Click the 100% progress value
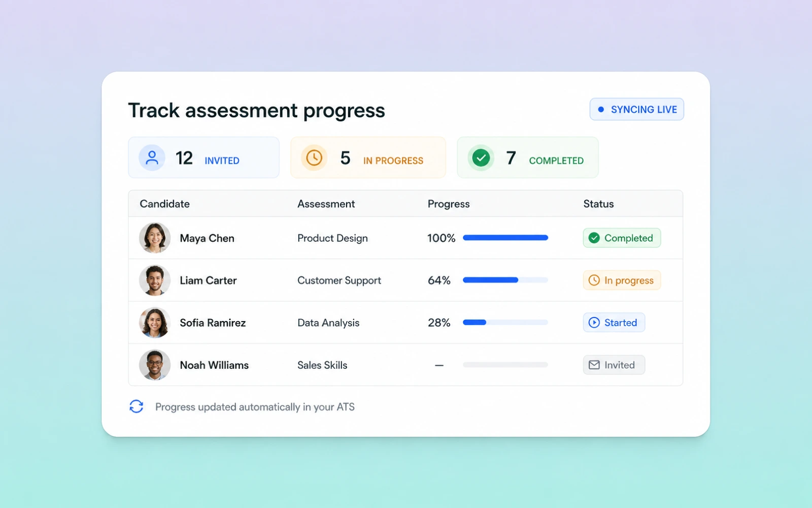 click(x=441, y=238)
